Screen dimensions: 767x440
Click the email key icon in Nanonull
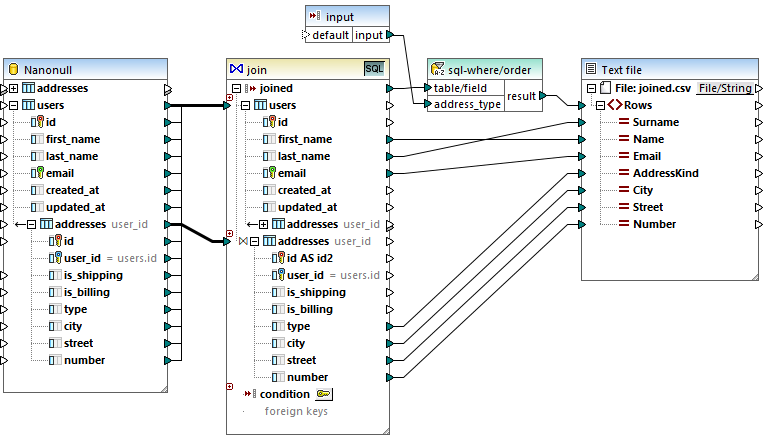[38, 173]
